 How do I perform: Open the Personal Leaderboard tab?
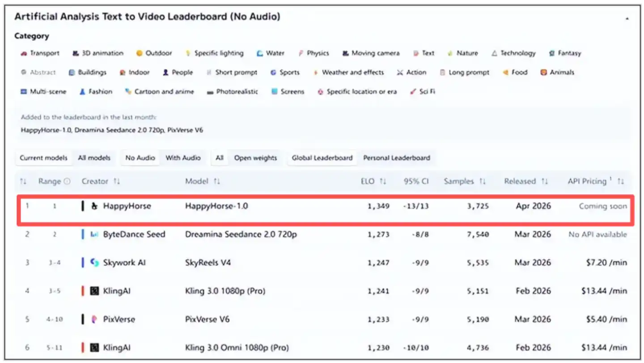point(396,158)
